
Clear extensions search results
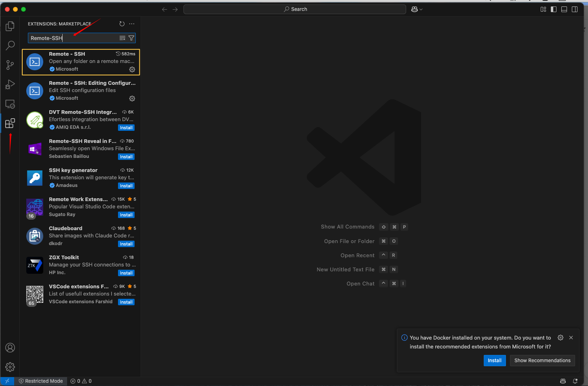[x=122, y=38]
